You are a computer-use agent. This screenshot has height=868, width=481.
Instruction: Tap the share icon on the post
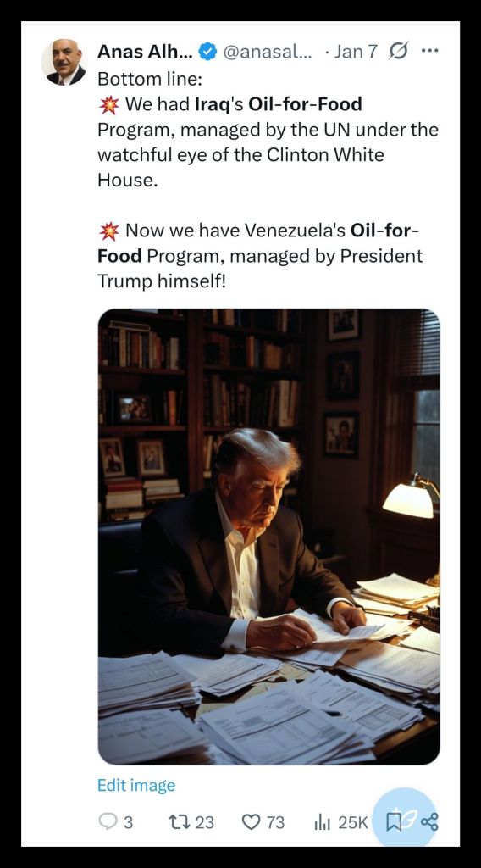[429, 821]
